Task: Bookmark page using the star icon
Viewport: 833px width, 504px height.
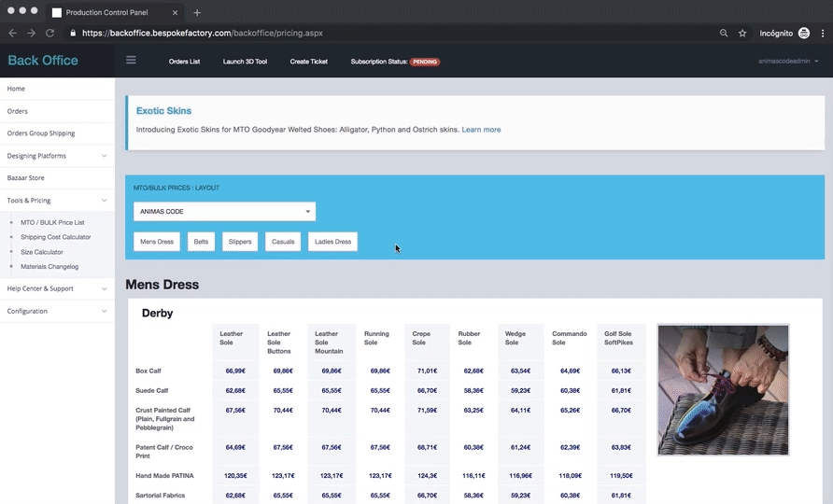Action: [x=742, y=33]
